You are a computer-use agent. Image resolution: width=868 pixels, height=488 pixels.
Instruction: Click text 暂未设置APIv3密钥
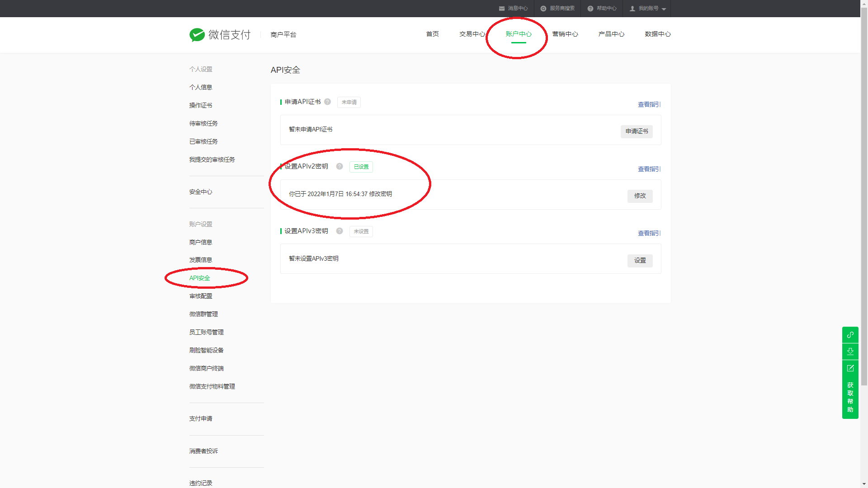click(x=314, y=258)
